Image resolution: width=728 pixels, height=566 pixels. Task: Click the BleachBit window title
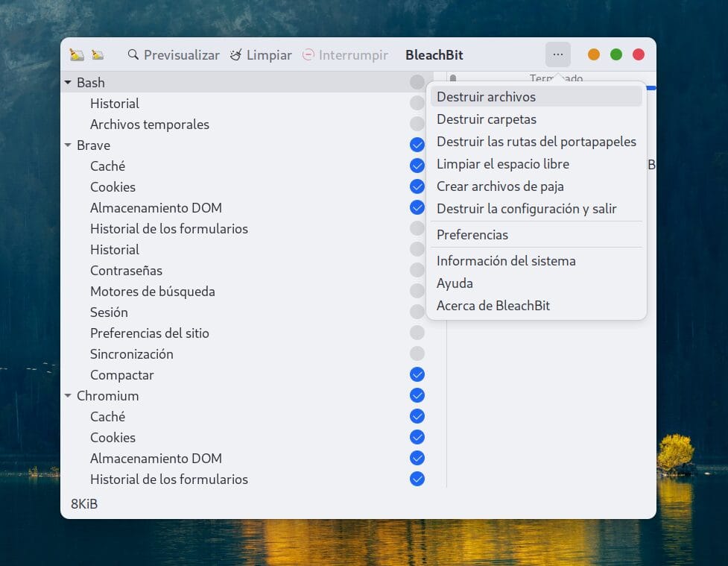[x=434, y=55]
